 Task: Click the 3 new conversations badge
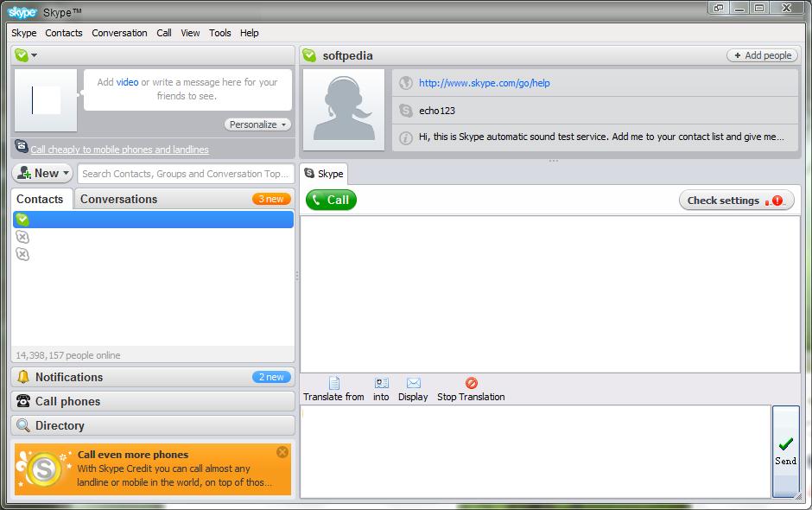click(271, 199)
